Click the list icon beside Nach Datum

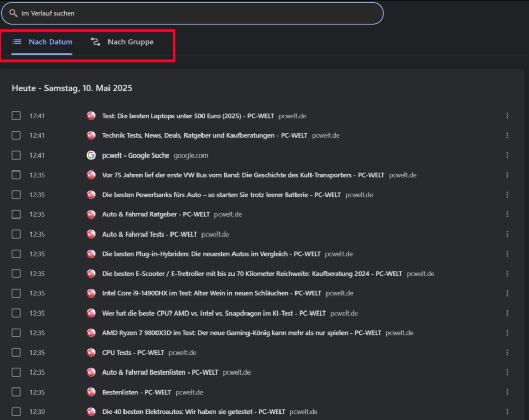[17, 42]
